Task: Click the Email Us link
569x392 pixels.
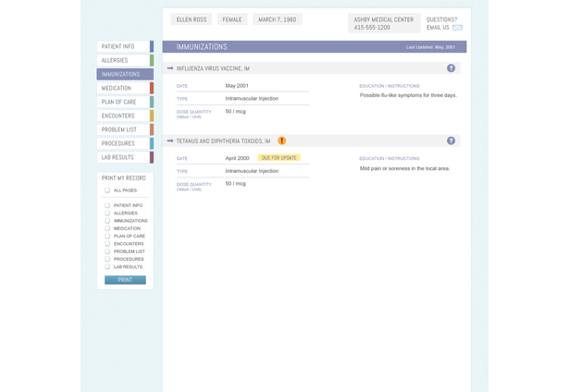Action: click(438, 28)
